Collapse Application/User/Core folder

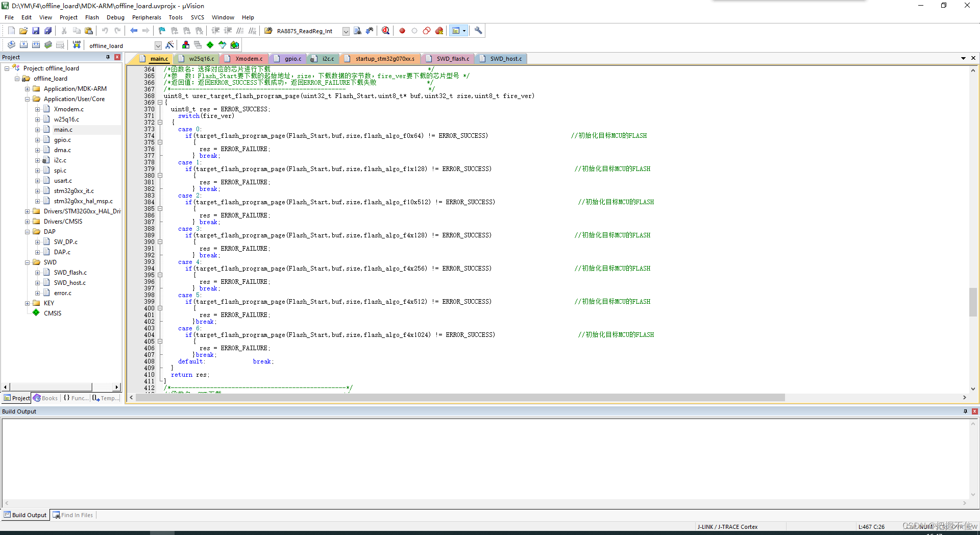point(27,99)
